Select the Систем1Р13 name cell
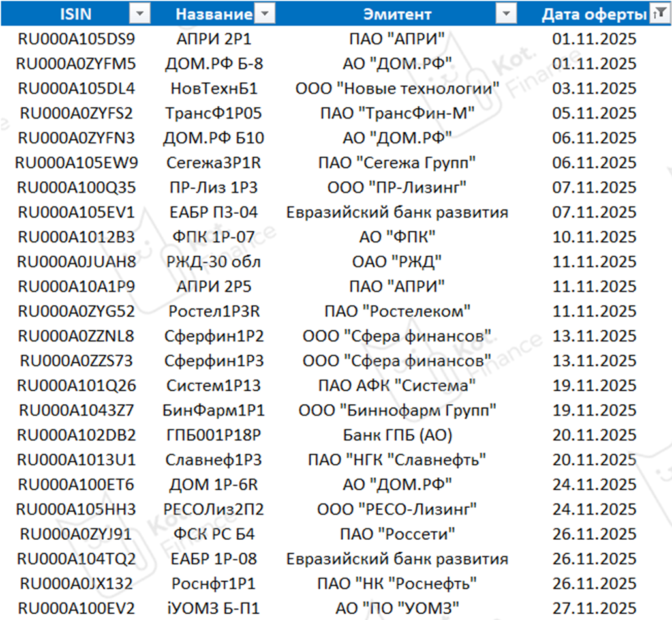This screenshot has width=672, height=620. [x=214, y=386]
